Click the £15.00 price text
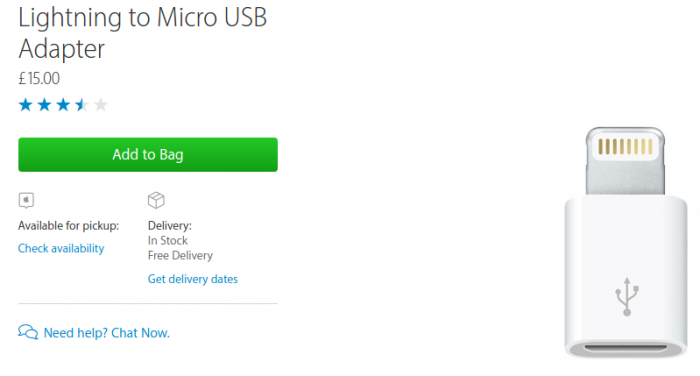 coord(39,79)
